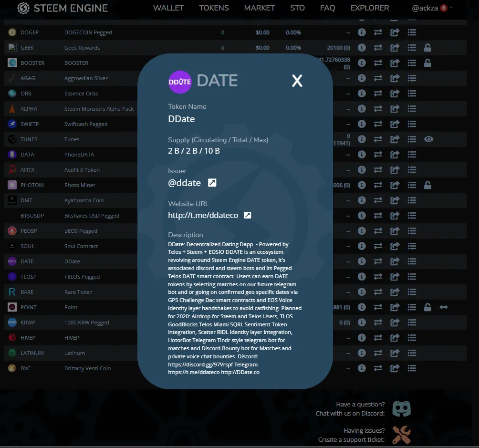
Task: Open history list for DATE row
Action: pyautogui.click(x=412, y=261)
